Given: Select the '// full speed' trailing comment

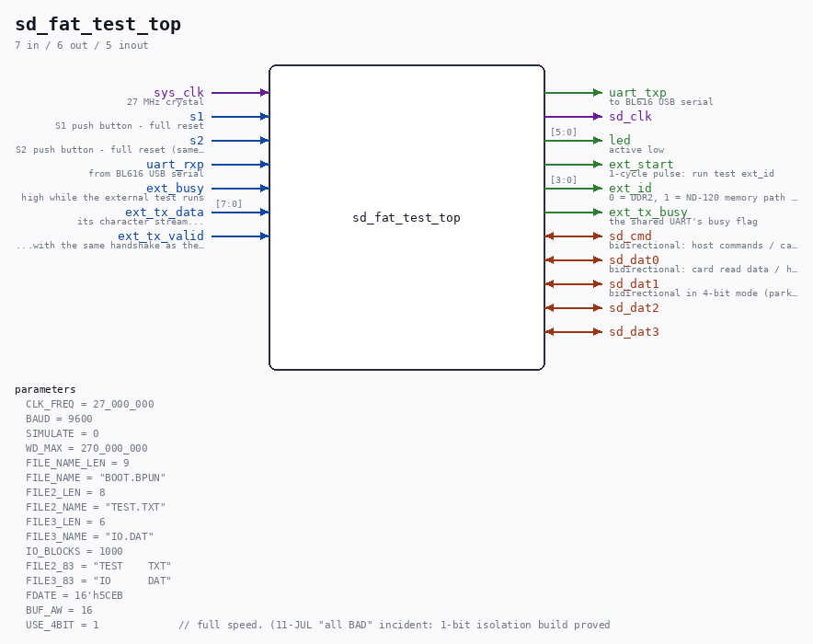Looking at the screenshot, I should point(394,625).
